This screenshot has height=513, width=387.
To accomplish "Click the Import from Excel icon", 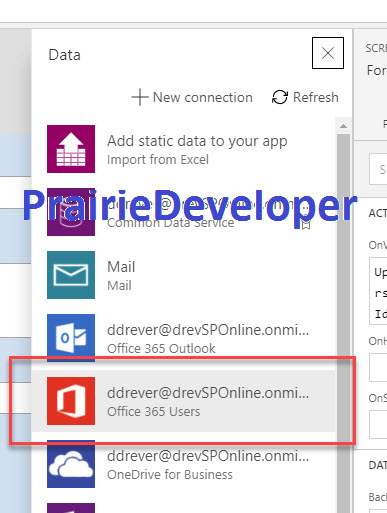I will tap(71, 149).
